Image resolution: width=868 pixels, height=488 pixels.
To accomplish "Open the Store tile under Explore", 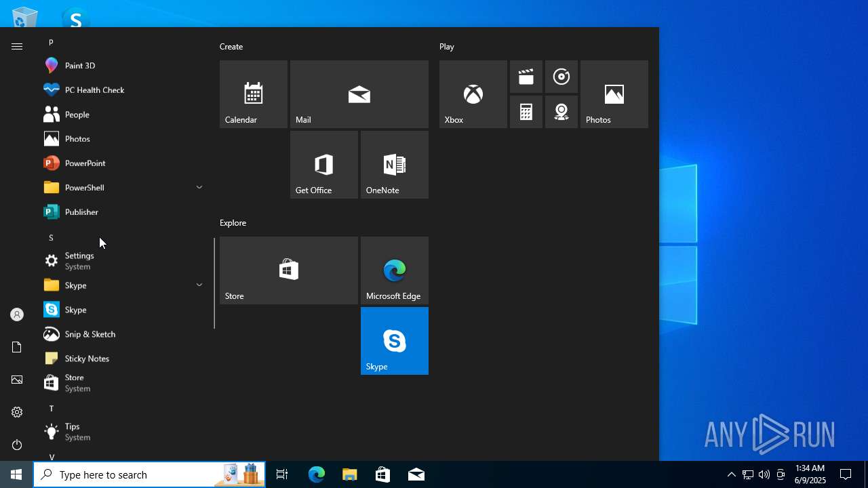I will 289,270.
